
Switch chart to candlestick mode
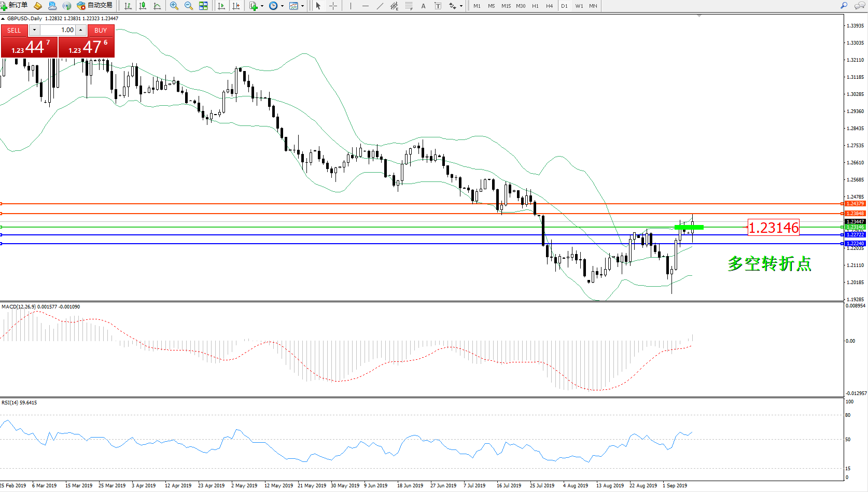tap(143, 6)
